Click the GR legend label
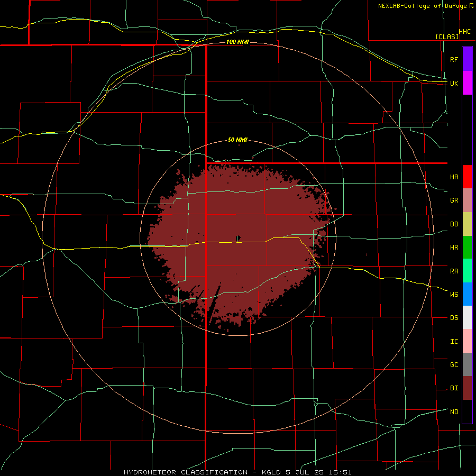The height and width of the screenshot is (476, 476). (x=454, y=200)
